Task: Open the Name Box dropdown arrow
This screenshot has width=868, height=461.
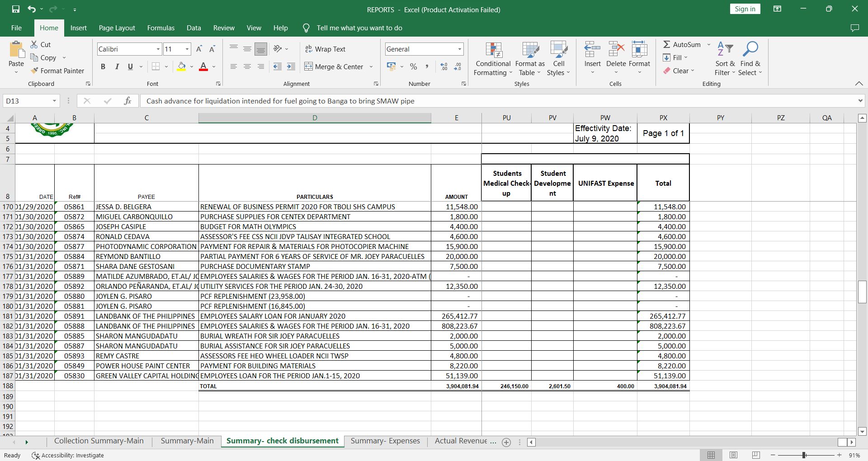Action: click(x=54, y=101)
